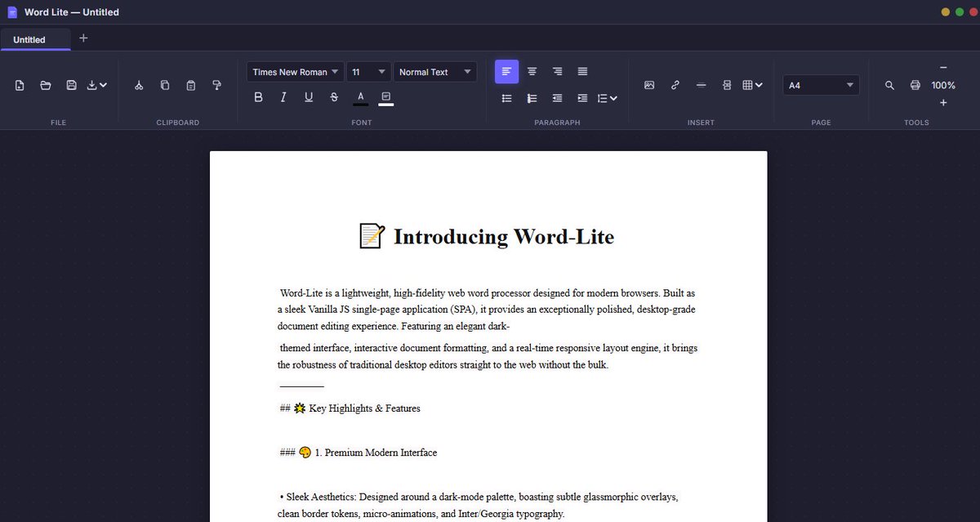Click the Introducing Word-Lite heading
The image size is (980, 522).
click(487, 237)
